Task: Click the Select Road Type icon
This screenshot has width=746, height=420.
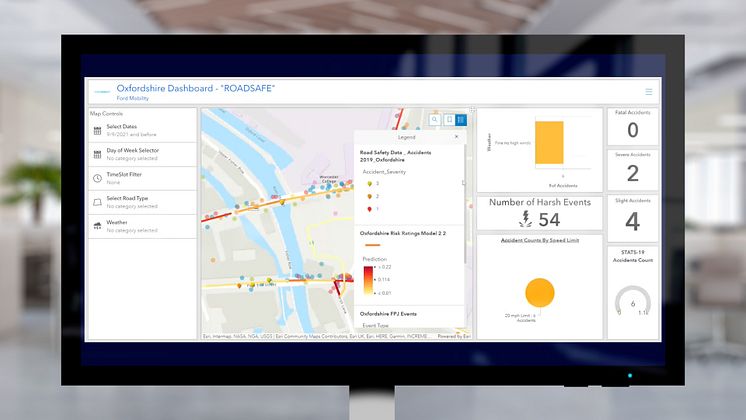Action: 98,202
